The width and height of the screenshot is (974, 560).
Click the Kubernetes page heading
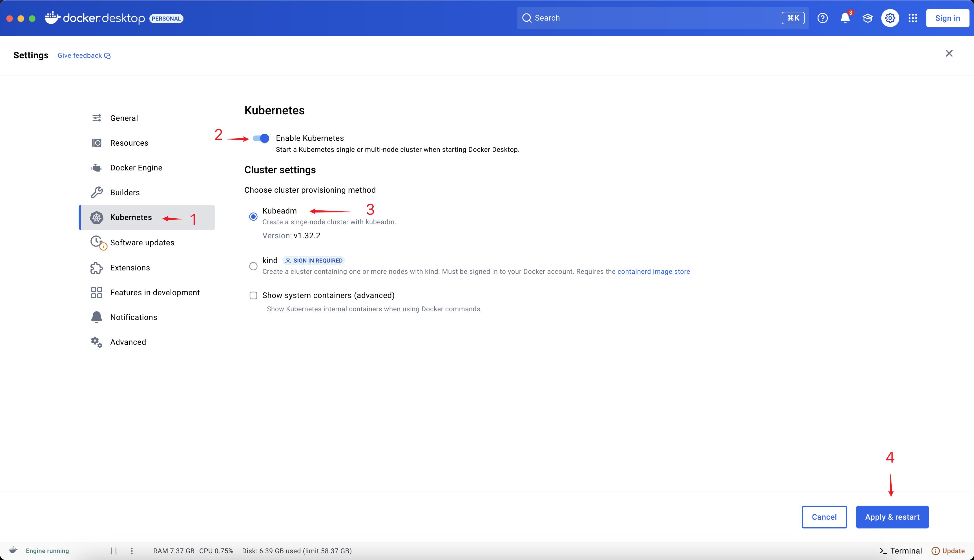[x=274, y=110]
